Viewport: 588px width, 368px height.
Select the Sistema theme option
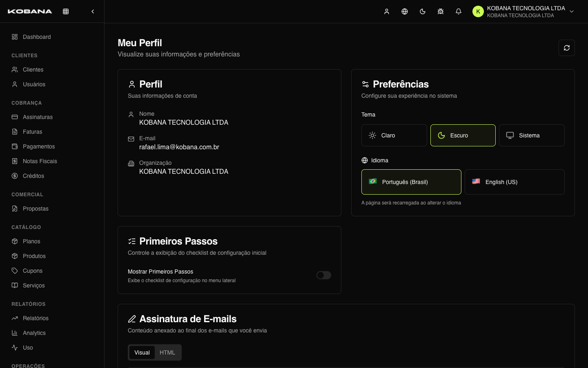[532, 135]
